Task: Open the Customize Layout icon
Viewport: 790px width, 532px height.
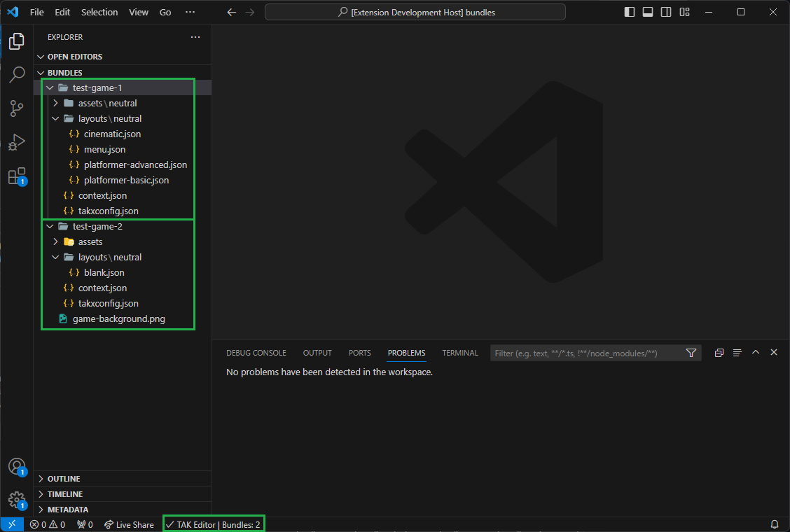Action: 684,12
